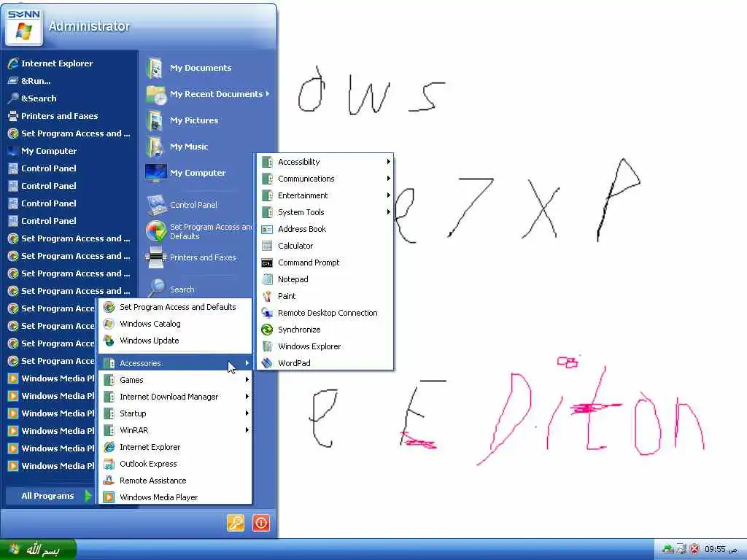Select the highlighted Accessories item
This screenshot has height=560, width=747.
175,363
